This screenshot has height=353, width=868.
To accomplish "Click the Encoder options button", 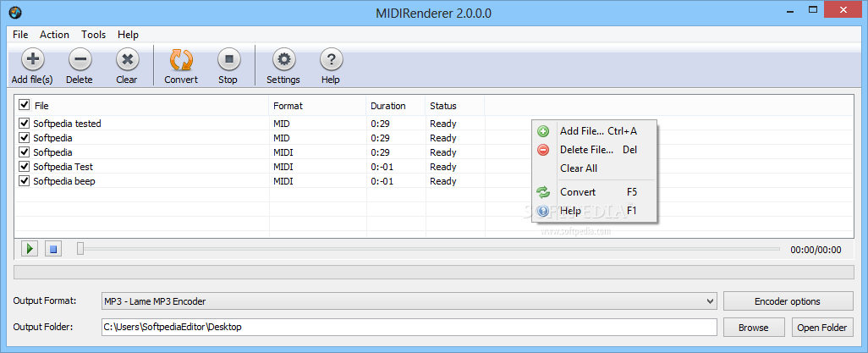I will pyautogui.click(x=788, y=301).
